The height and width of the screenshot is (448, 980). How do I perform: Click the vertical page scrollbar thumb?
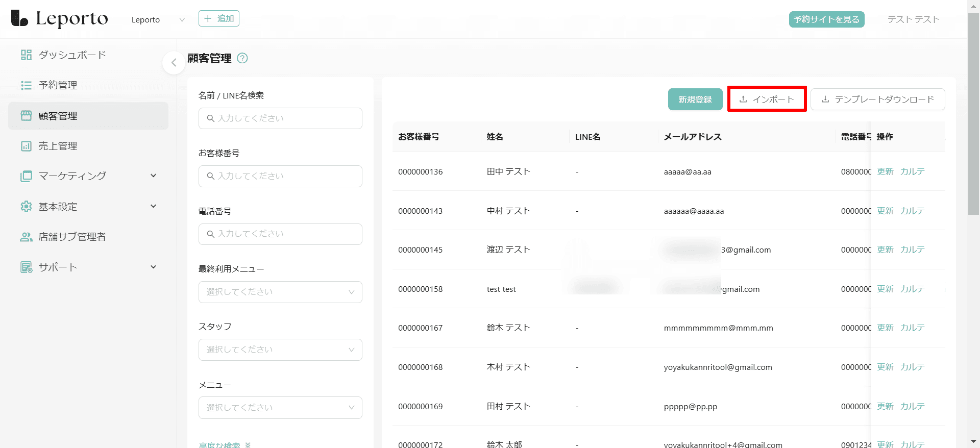pos(973,112)
